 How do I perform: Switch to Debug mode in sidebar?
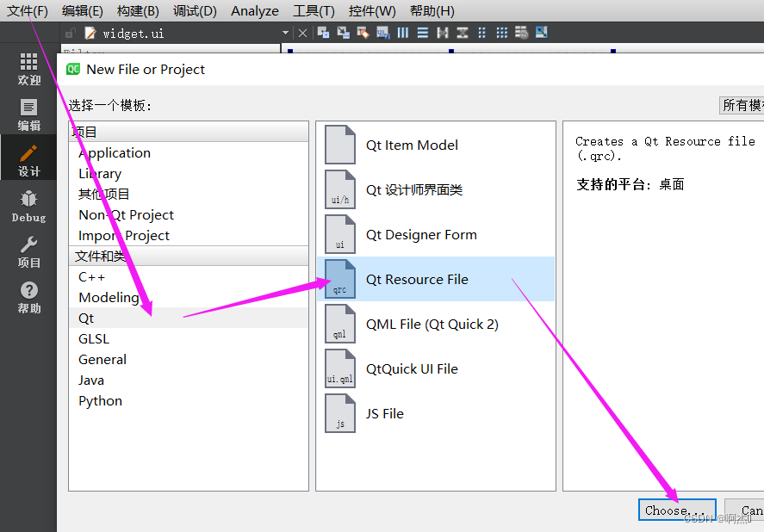[28, 205]
